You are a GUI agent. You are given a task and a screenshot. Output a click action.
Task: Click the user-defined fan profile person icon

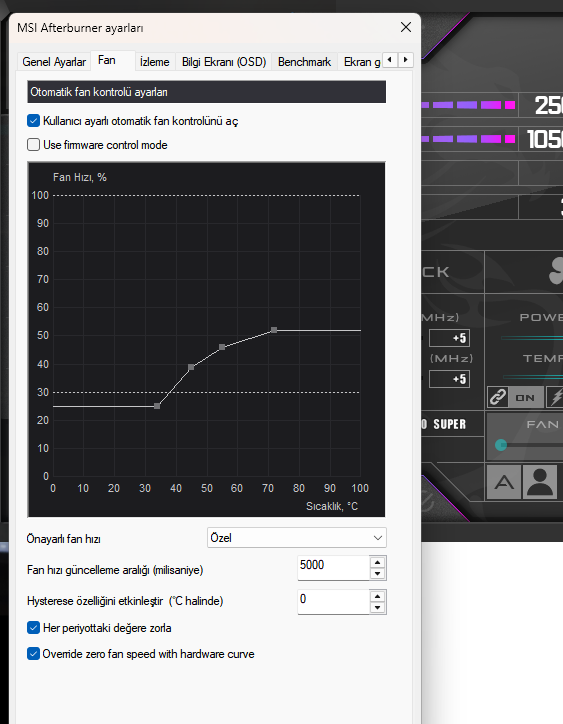(539, 483)
